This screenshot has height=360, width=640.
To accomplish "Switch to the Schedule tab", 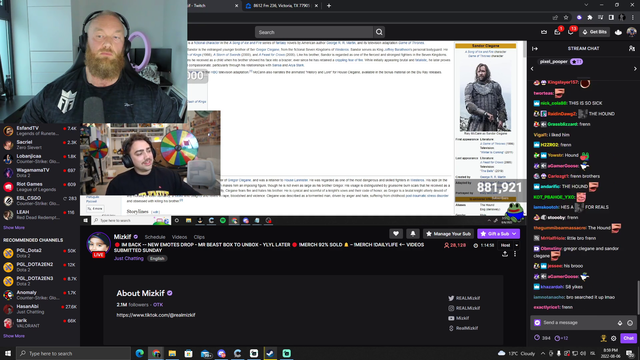I will point(155,237).
